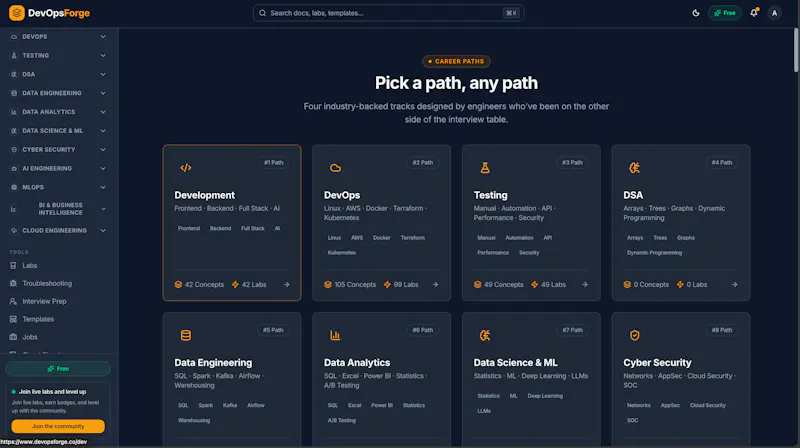Click the green Free button in sidebar
The height and width of the screenshot is (448, 800).
point(58,368)
